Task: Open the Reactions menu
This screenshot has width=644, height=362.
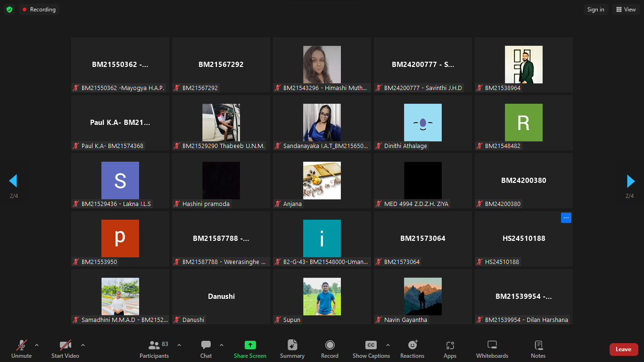Action: [x=413, y=349]
